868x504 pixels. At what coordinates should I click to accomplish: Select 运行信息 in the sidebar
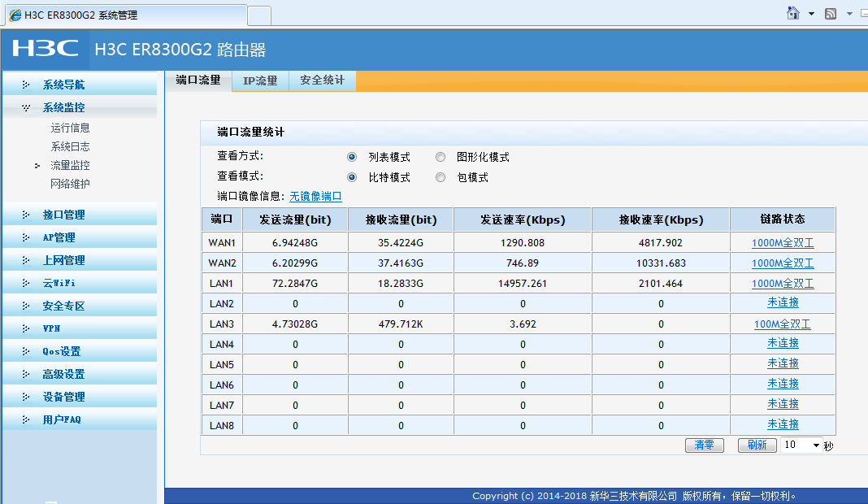point(71,128)
